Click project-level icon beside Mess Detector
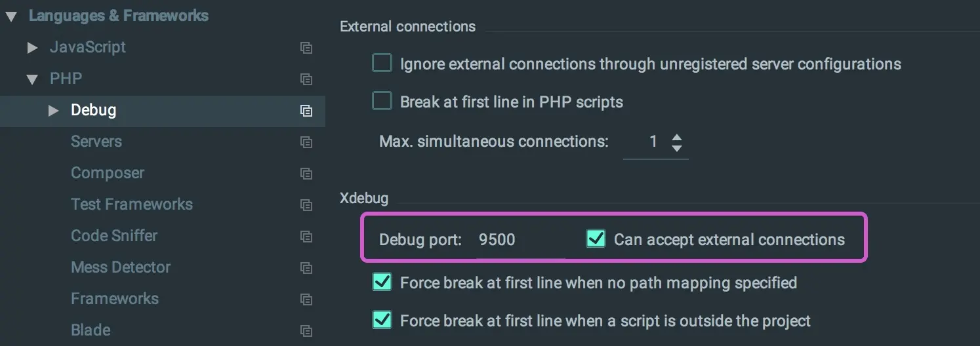Screen dimensions: 980x346 (x=306, y=268)
